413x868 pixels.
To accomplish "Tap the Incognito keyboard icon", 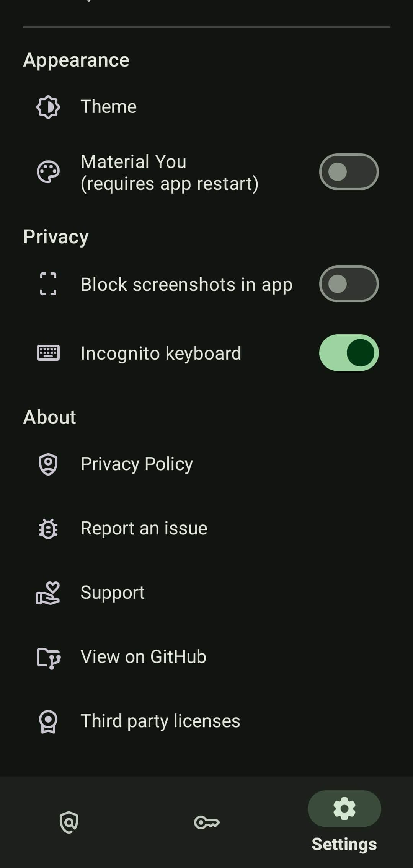I will click(48, 353).
